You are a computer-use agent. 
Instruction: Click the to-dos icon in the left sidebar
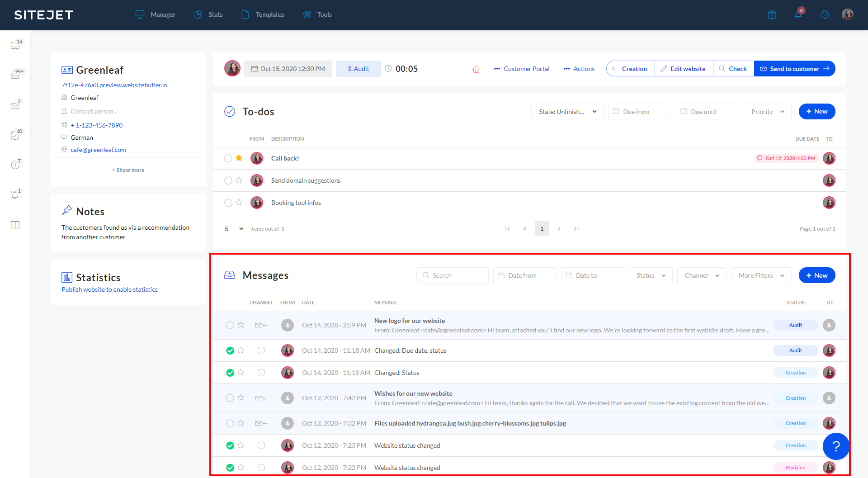15,135
